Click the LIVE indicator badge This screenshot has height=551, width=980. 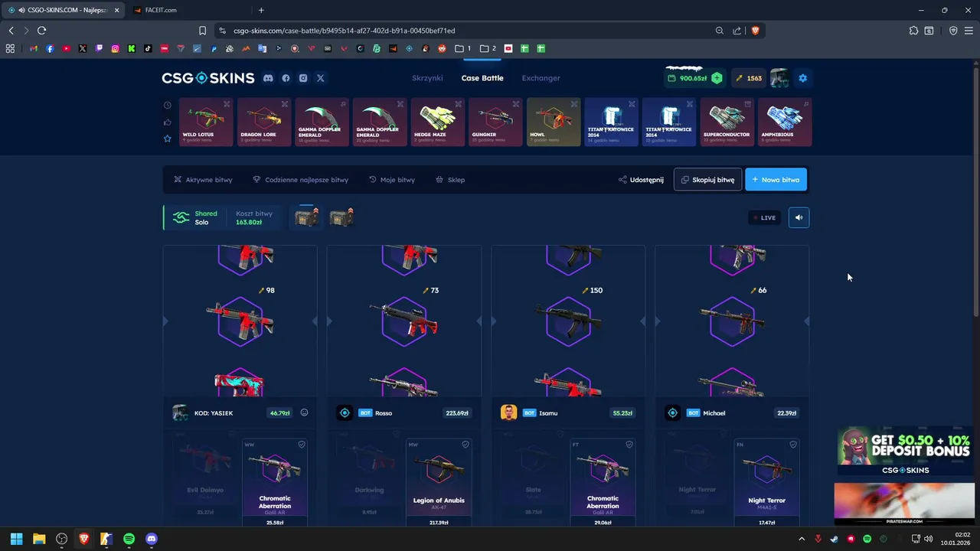(764, 217)
